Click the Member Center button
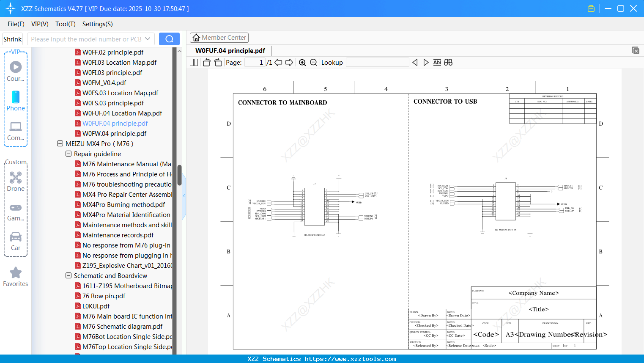Viewport: 644px width, 363px height. 219,38
